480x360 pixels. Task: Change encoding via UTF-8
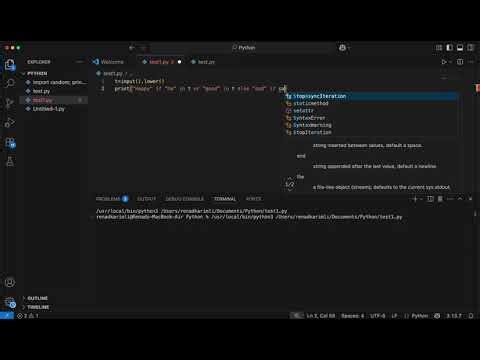tap(378, 316)
